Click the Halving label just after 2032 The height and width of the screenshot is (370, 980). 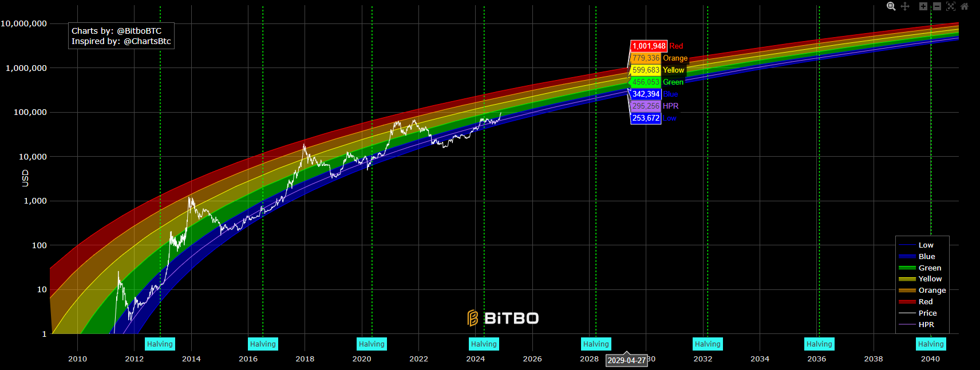(708, 344)
